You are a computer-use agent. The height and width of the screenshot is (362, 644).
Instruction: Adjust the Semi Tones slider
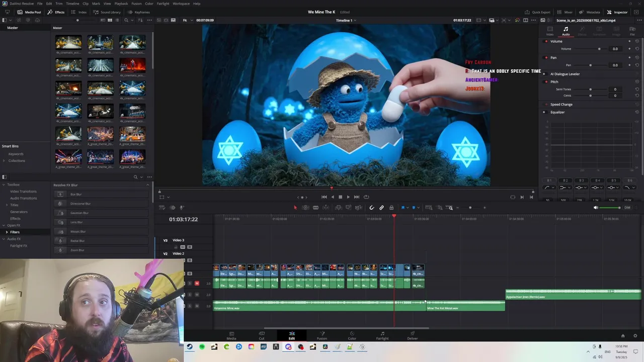pyautogui.click(x=590, y=89)
